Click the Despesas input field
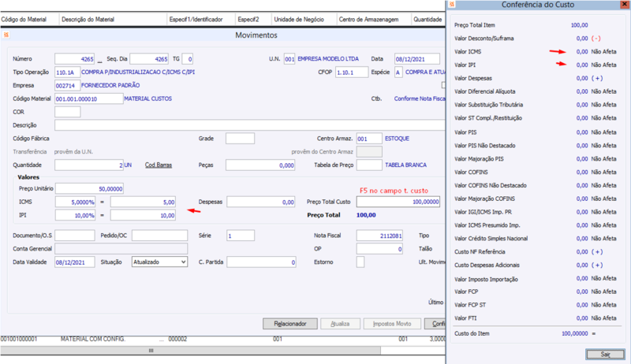This screenshot has width=631, height=364. pos(261,202)
